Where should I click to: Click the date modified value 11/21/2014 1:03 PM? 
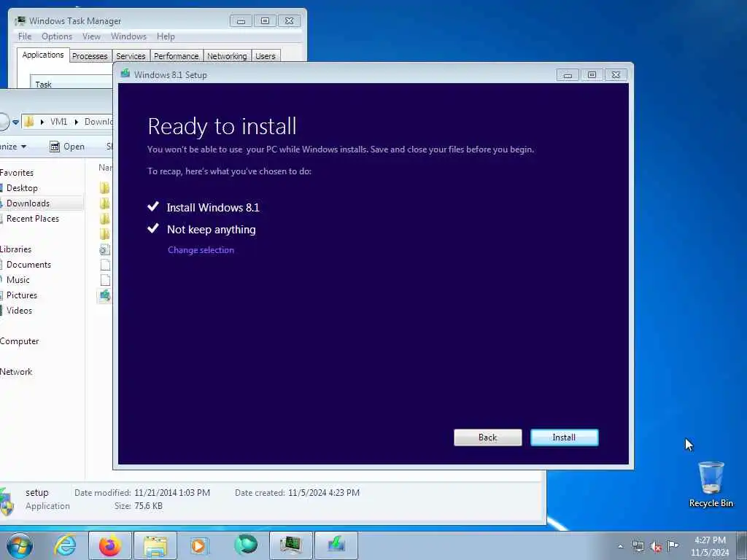point(172,493)
